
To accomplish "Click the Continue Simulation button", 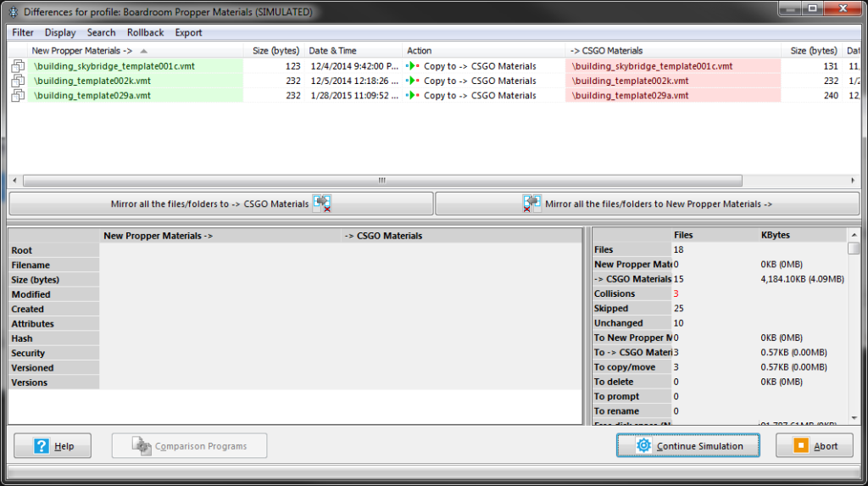I will click(687, 445).
